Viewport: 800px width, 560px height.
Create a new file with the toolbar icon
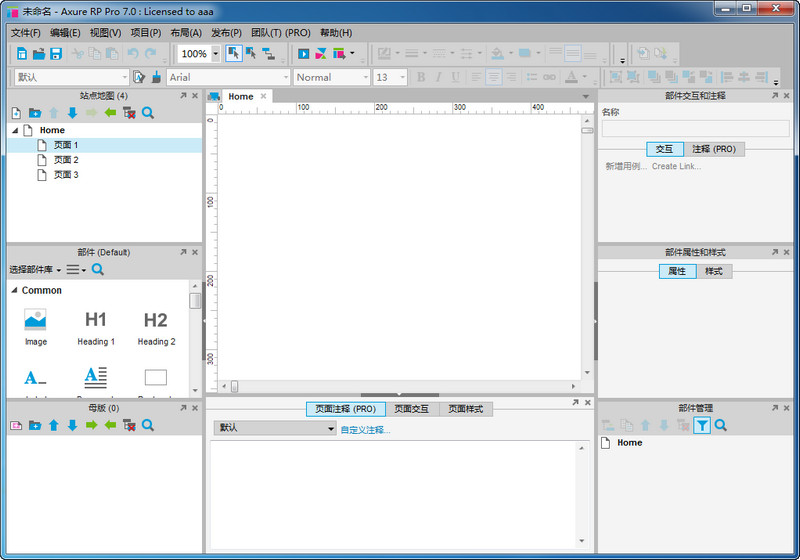pos(22,54)
